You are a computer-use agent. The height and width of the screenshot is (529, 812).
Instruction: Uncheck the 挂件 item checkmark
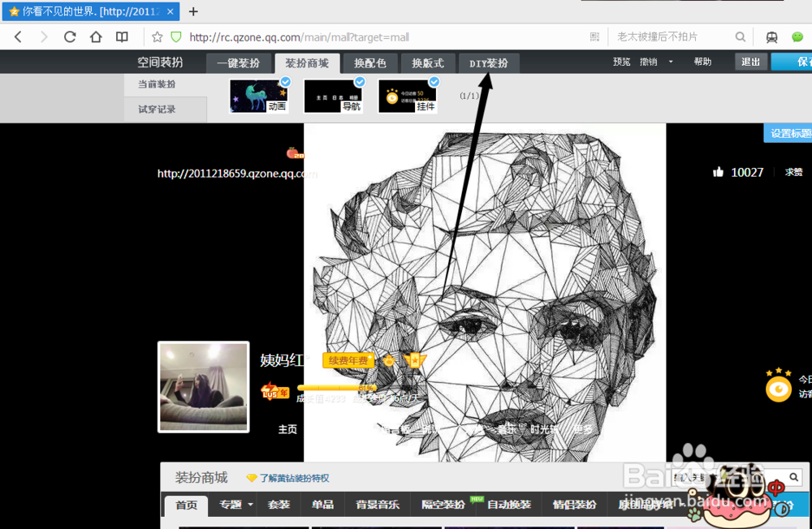(434, 82)
